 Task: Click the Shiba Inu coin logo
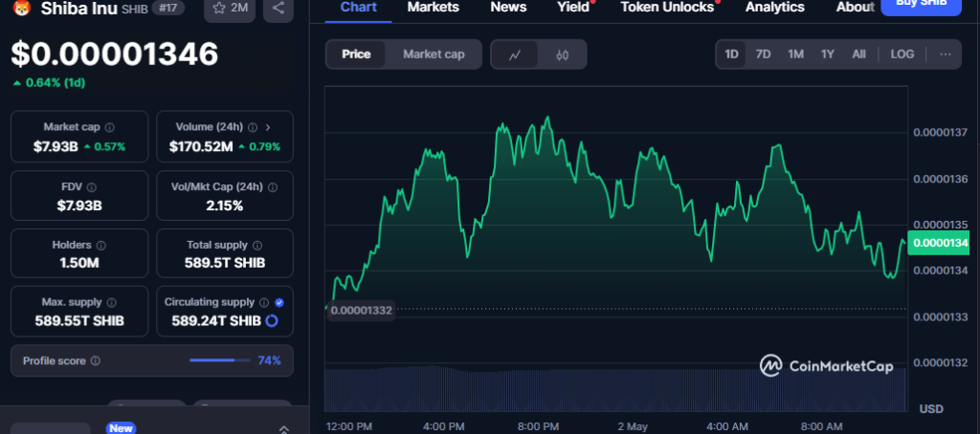point(21,8)
